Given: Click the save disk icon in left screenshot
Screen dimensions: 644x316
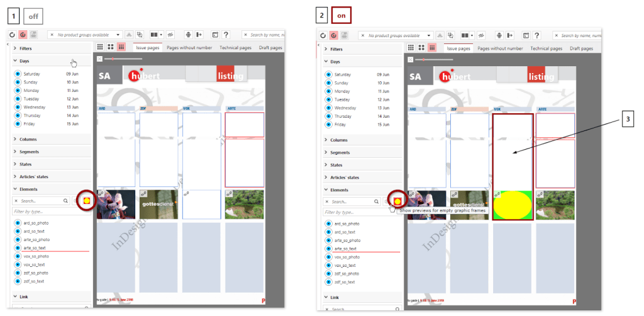Looking at the screenshot, I should click(x=33, y=35).
